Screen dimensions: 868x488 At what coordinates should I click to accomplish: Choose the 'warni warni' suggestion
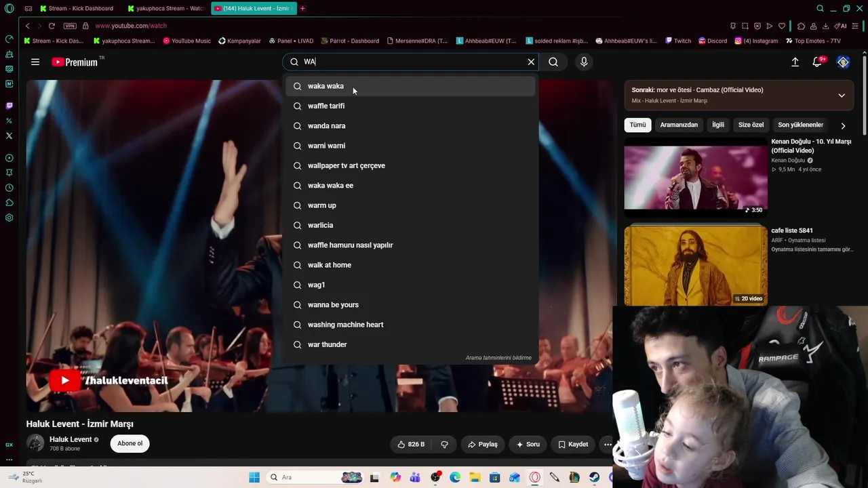pyautogui.click(x=410, y=146)
